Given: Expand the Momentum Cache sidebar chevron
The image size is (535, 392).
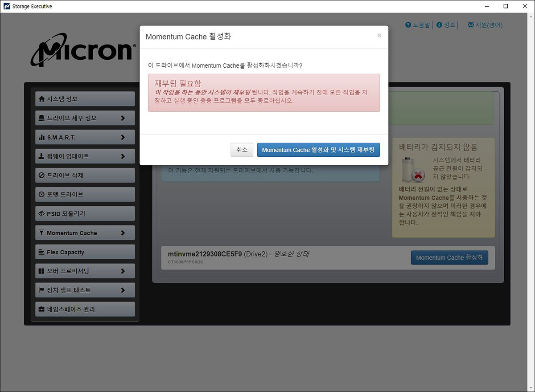Looking at the screenshot, I should pos(123,233).
